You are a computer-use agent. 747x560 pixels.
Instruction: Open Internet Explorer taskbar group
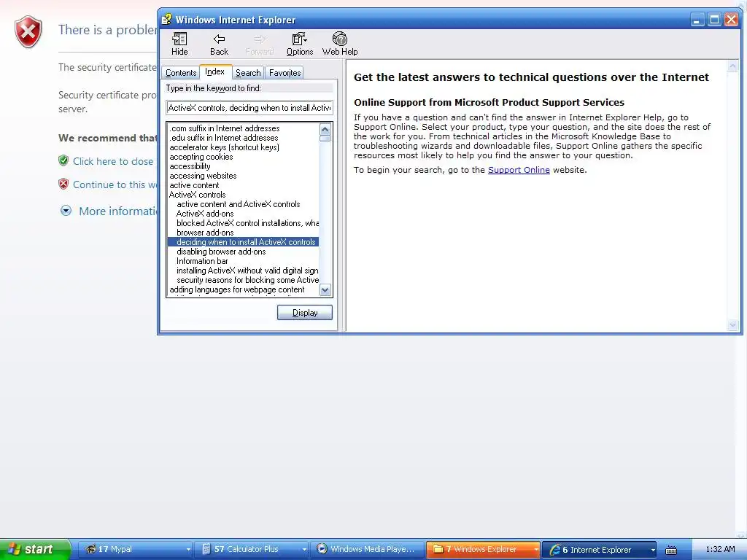click(599, 549)
